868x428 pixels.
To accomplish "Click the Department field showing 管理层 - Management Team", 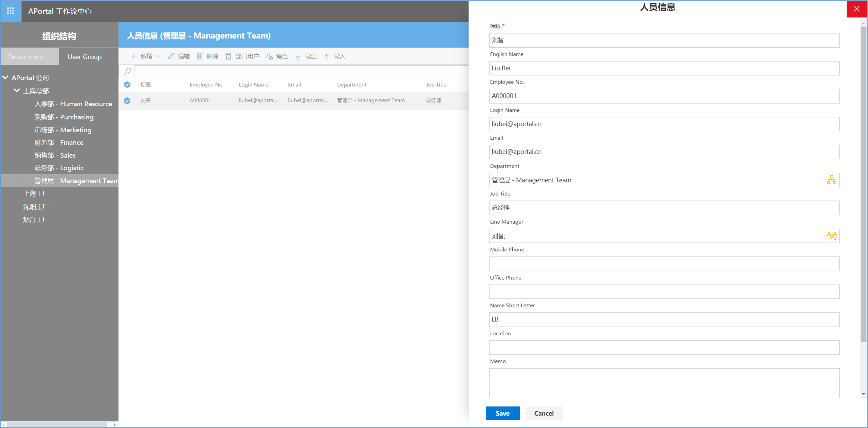I will tap(664, 180).
